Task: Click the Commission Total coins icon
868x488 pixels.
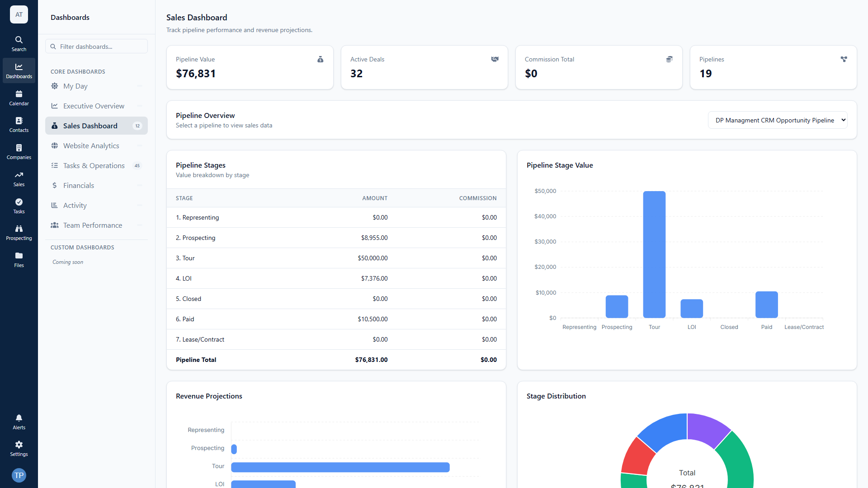Action: point(670,59)
